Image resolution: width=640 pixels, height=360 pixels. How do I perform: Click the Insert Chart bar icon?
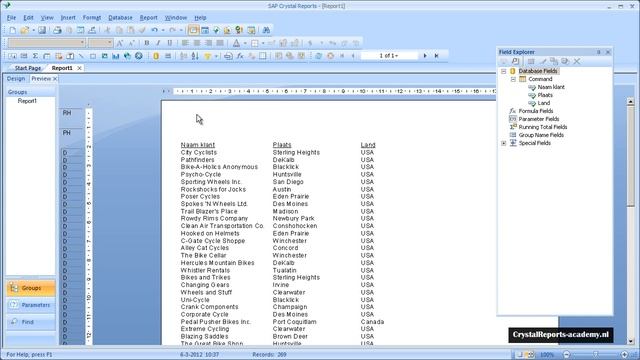pos(116,56)
